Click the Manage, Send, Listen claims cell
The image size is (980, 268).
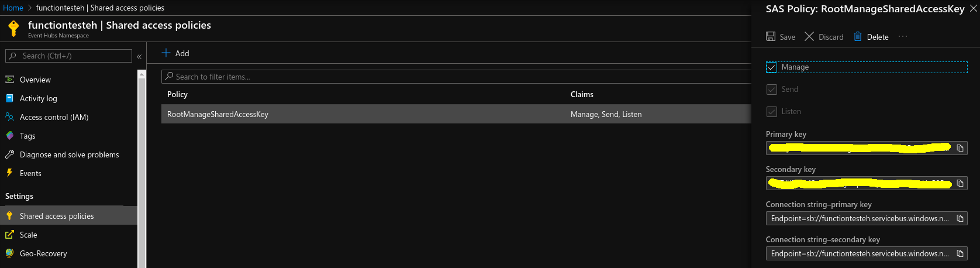tap(606, 114)
